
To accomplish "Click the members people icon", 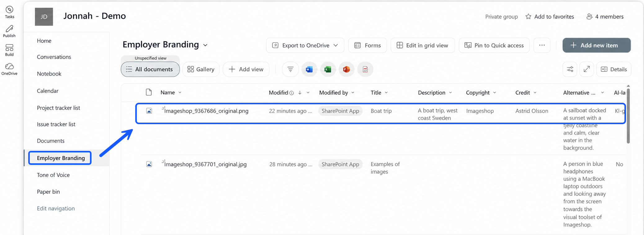I will 589,16.
